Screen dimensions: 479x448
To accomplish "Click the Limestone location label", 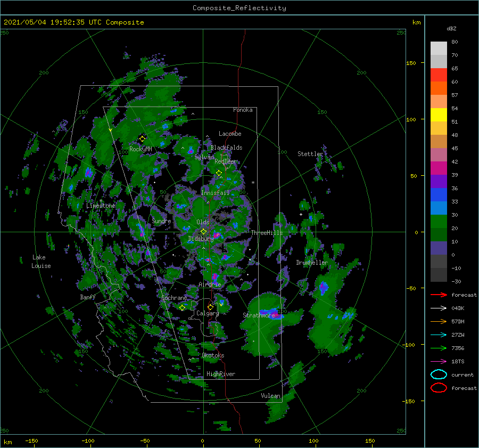I will 101,206.
